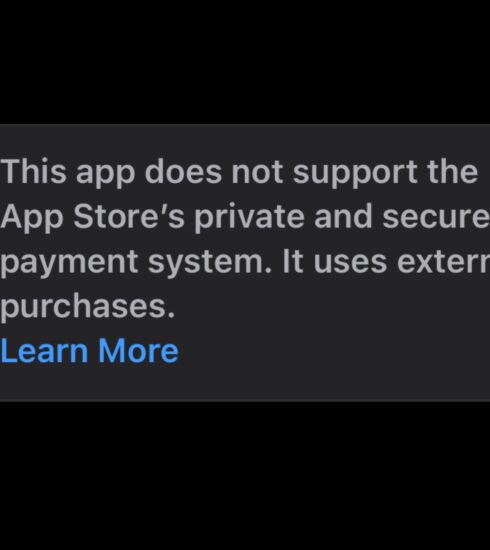Click the partially visible "extern" word
Screen dimensions: 490x550
(443, 262)
